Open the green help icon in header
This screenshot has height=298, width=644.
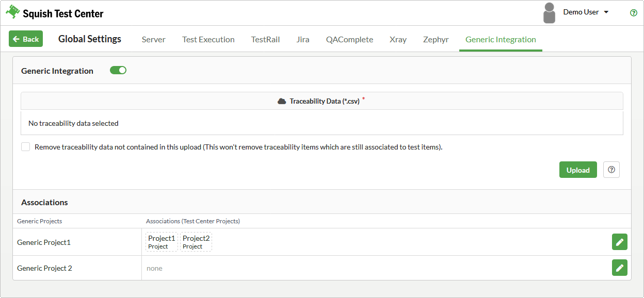634,13
